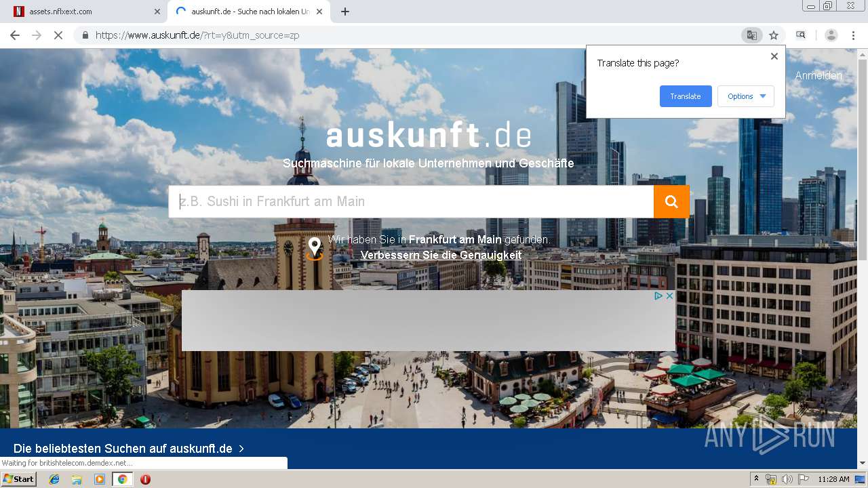
Task: Select the auskunft.de tab
Action: click(x=250, y=12)
